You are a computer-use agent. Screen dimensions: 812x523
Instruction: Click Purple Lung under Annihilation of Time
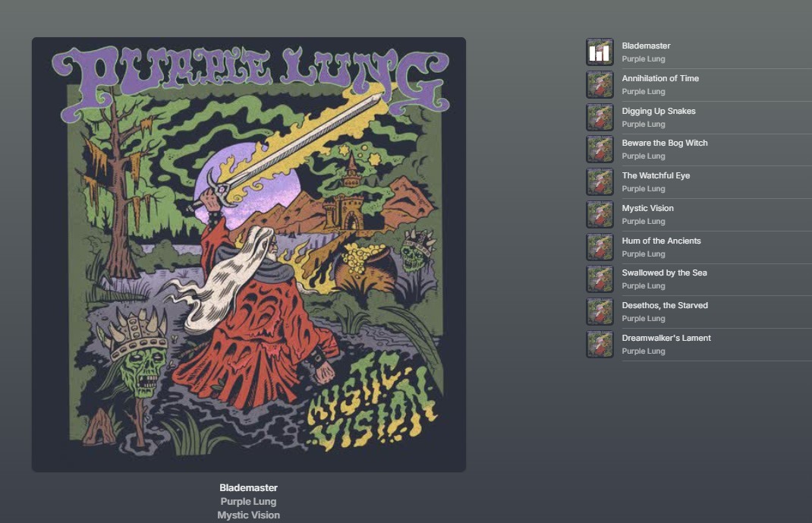pyautogui.click(x=644, y=92)
